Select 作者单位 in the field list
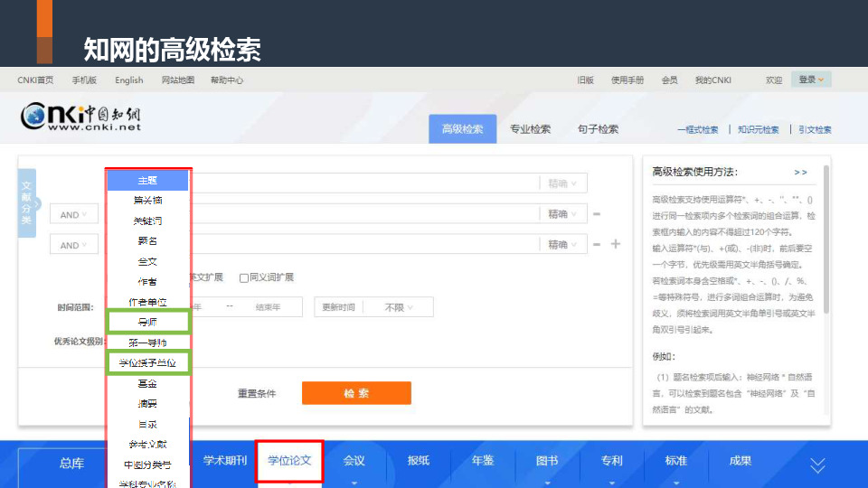 [x=147, y=302]
